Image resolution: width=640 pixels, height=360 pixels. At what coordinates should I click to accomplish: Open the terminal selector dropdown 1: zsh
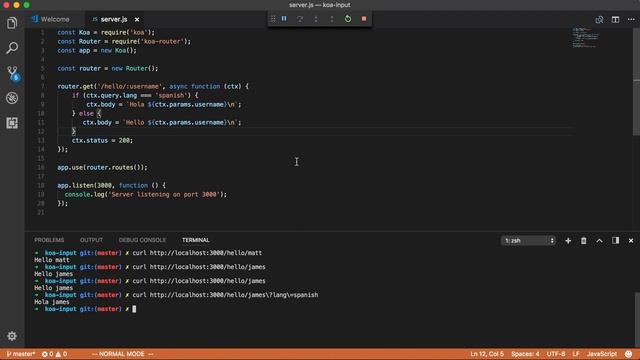[x=529, y=241]
